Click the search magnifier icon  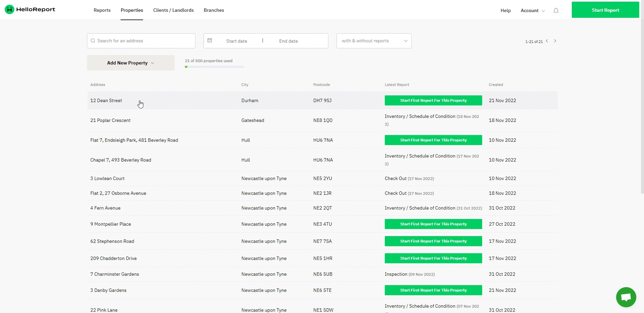click(93, 41)
